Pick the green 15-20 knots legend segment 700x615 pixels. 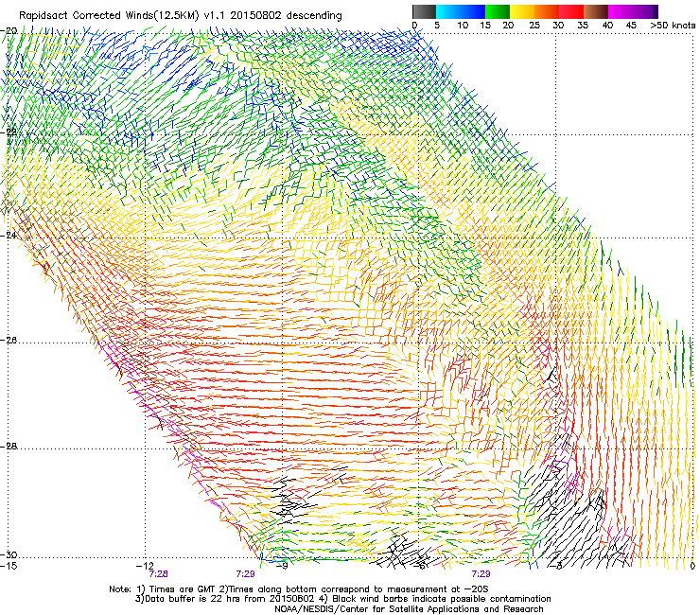point(498,11)
